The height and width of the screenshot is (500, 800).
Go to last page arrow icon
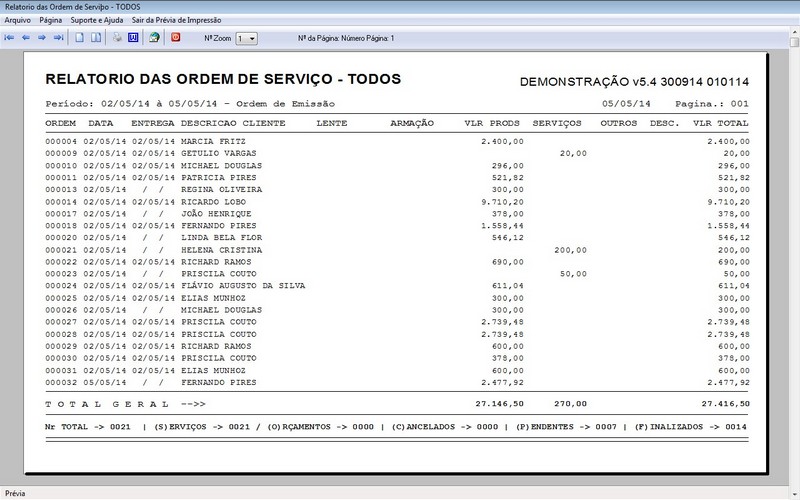(58, 38)
